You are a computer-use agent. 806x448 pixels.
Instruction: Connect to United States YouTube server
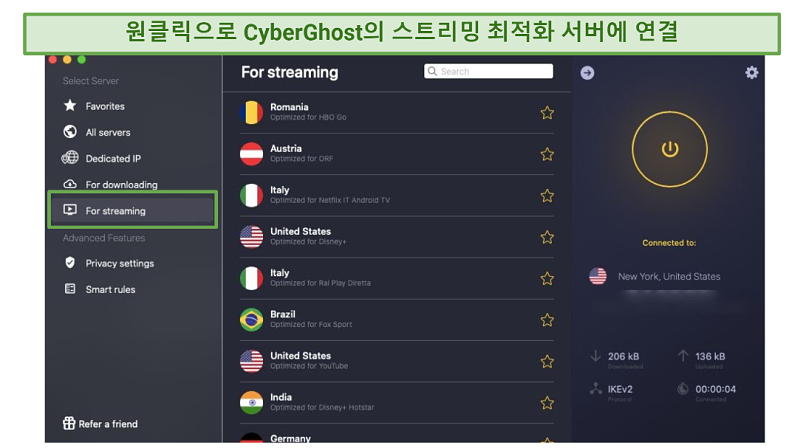(x=397, y=361)
